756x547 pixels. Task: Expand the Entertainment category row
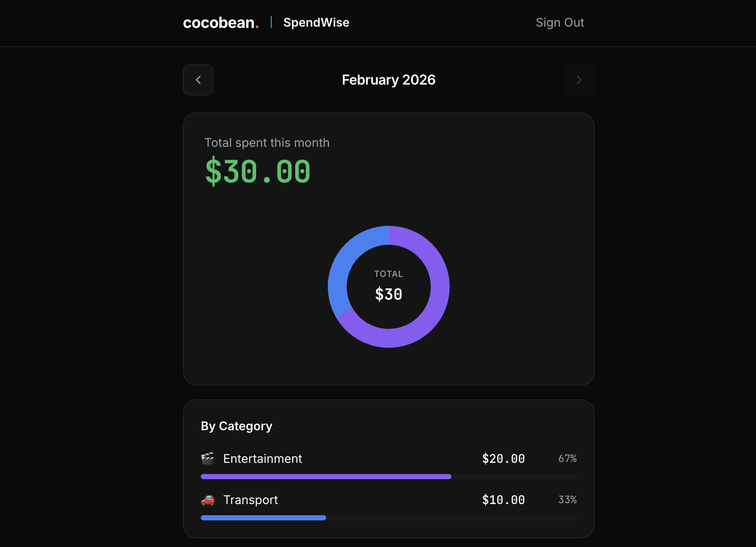coord(262,459)
